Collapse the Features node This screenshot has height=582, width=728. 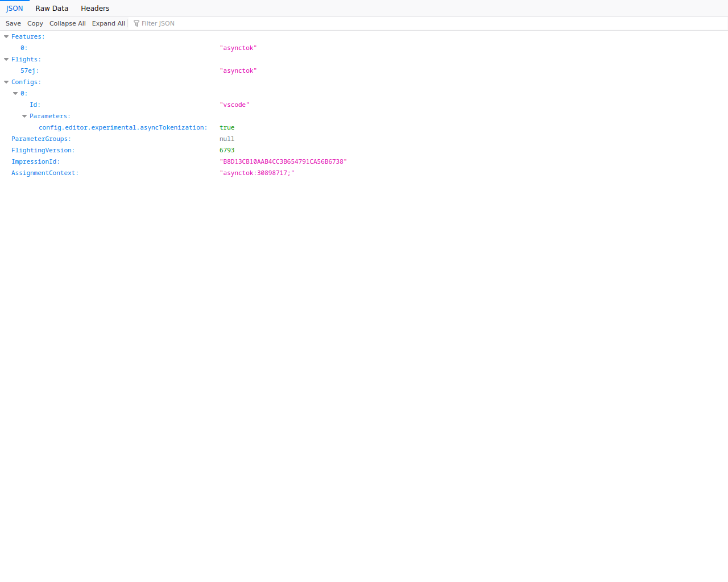click(x=6, y=36)
